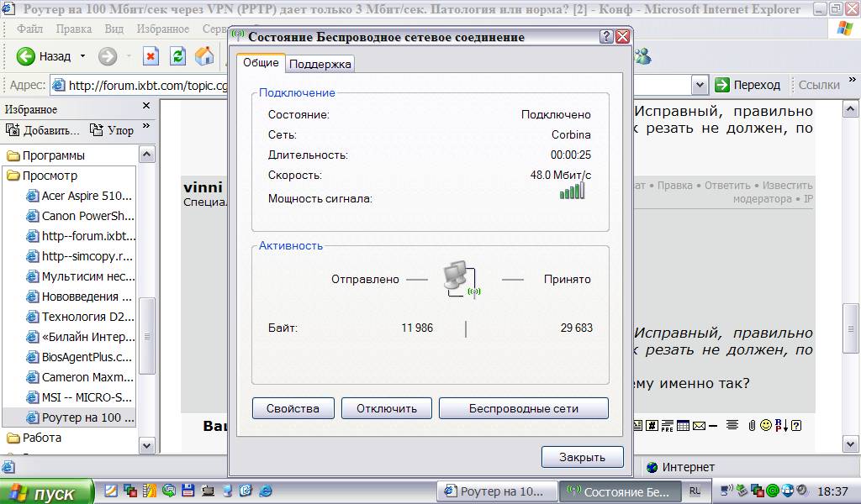Go to the Home page icon
Viewport: 861px width, 504px height.
tap(203, 56)
